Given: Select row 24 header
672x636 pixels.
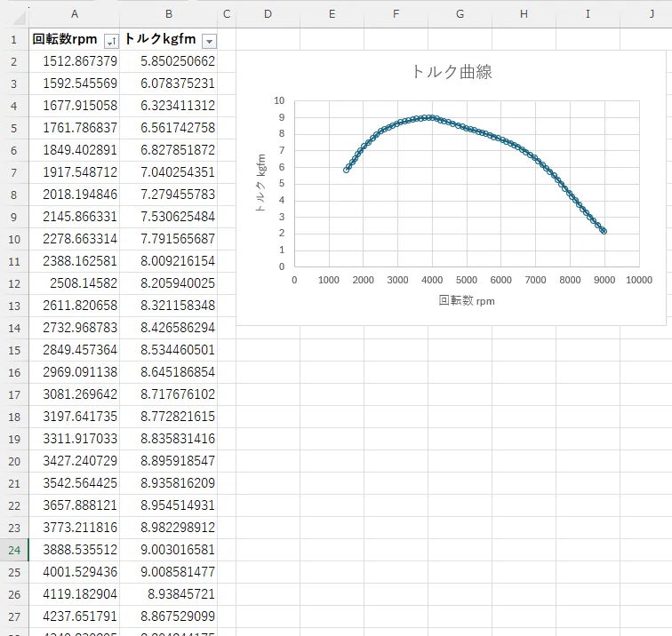Looking at the screenshot, I should 14,550.
